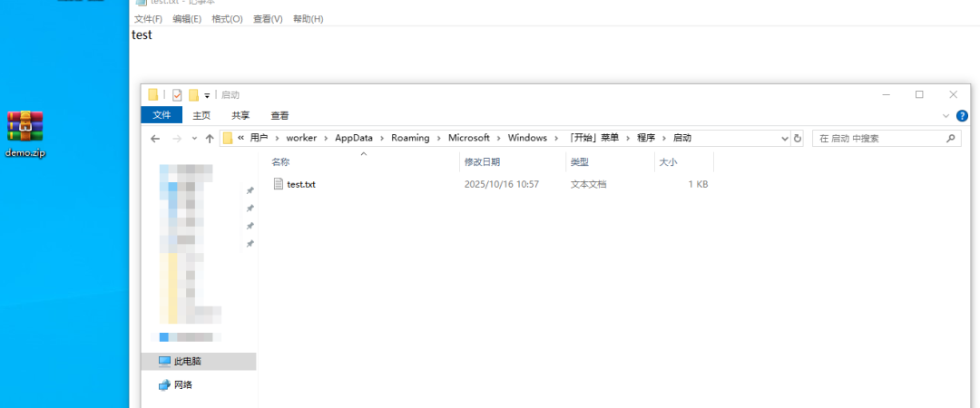Click the Properties checkmark icon in quick access toolbar
This screenshot has height=408, width=980.
tap(177, 95)
